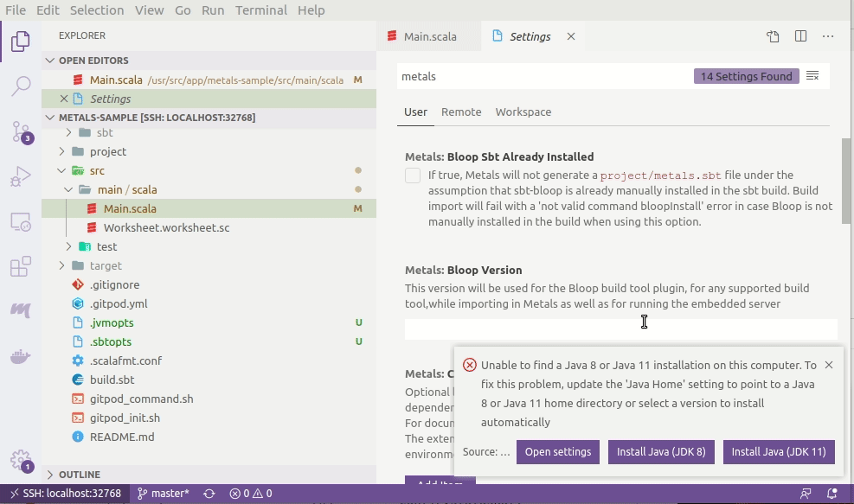Open the View menu
This screenshot has height=504, width=854.
(x=149, y=10)
